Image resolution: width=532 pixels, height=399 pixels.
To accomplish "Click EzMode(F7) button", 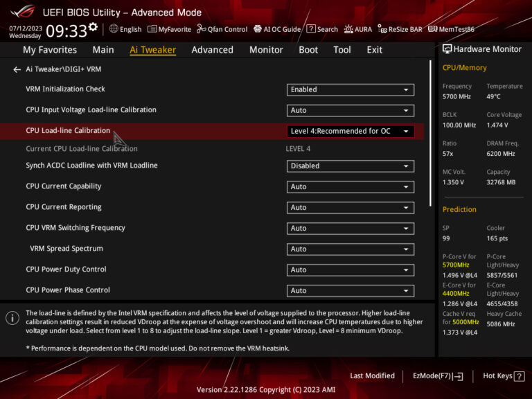I will 438,375.
